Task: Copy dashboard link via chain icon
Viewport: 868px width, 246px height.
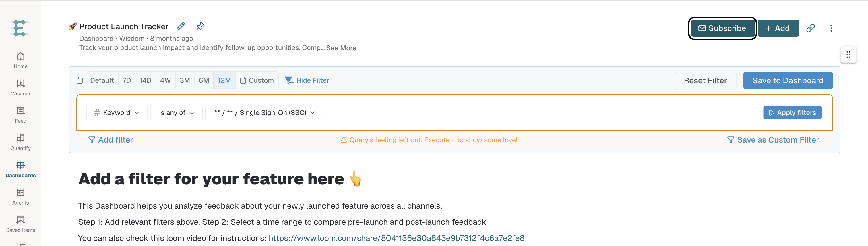Action: coord(810,28)
